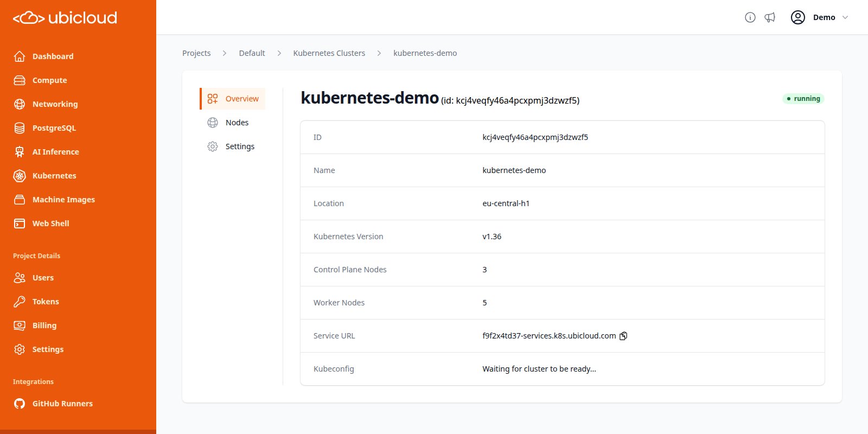Click the Worker Nodes row label
Screen dimensions: 868x434
[x=339, y=303]
